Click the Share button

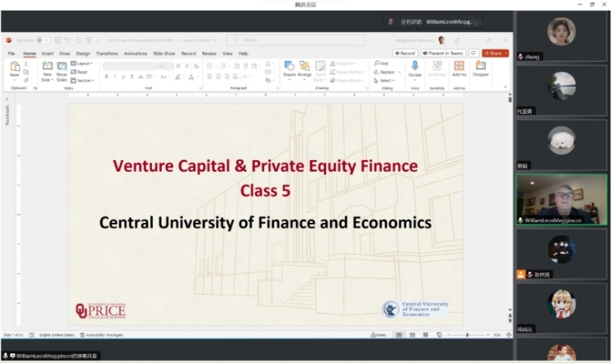tap(495, 53)
